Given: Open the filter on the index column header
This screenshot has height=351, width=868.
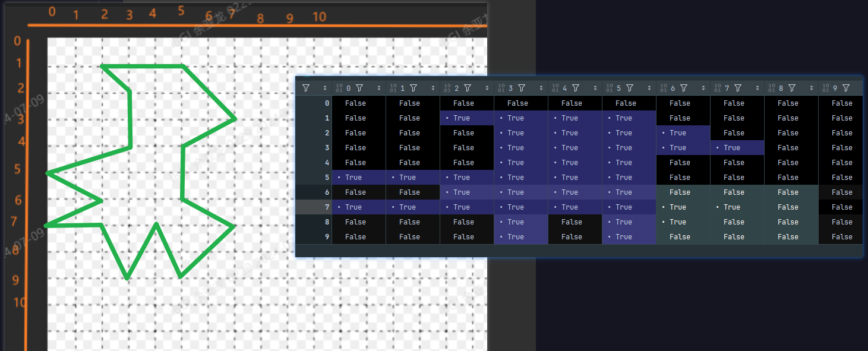Looking at the screenshot, I should 306,88.
